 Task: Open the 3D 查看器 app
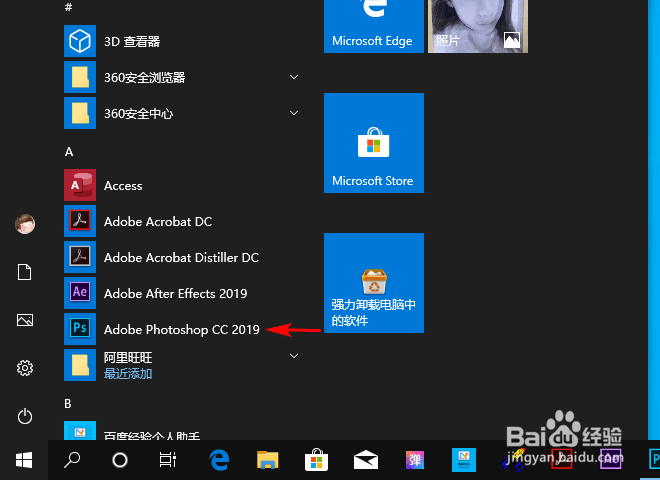181,41
